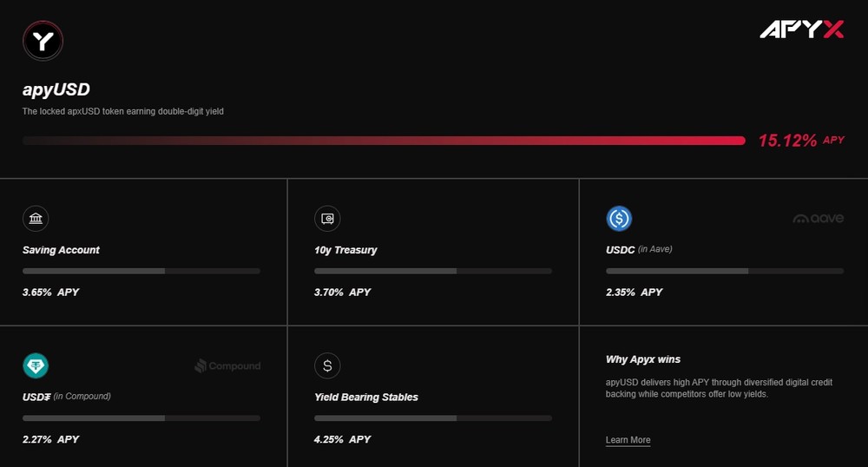Click the 2.35% APY value
This screenshot has height=467, width=868.
pos(634,293)
